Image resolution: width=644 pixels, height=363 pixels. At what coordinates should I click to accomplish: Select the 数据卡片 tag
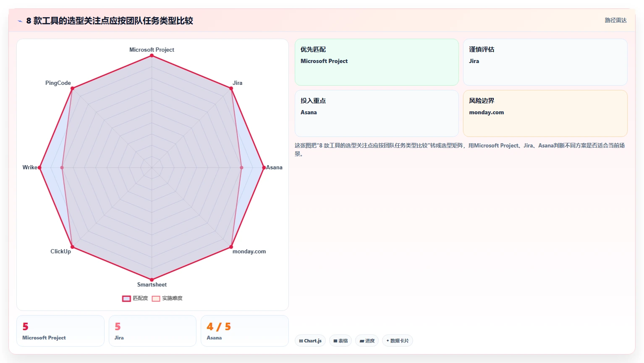point(398,341)
